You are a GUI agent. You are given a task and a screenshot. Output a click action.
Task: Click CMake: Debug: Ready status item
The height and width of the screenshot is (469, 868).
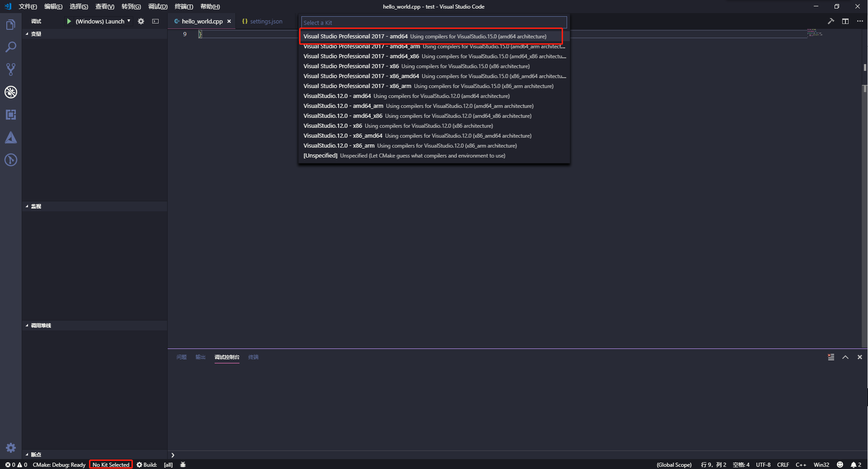tap(59, 464)
